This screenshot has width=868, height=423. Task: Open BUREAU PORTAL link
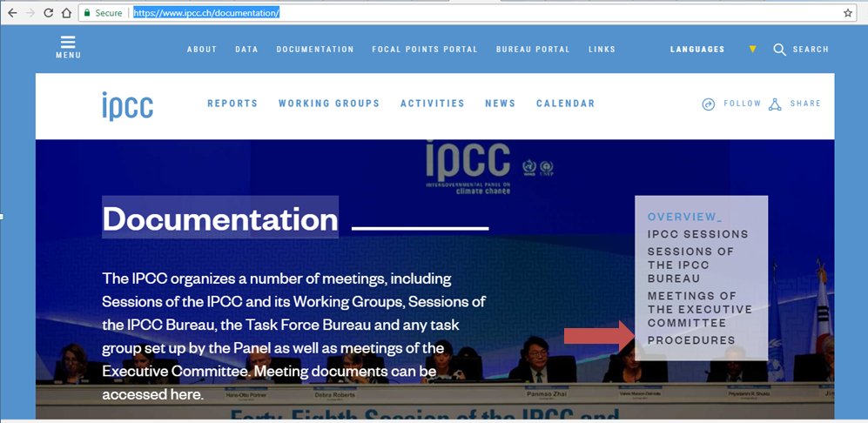[x=533, y=50]
